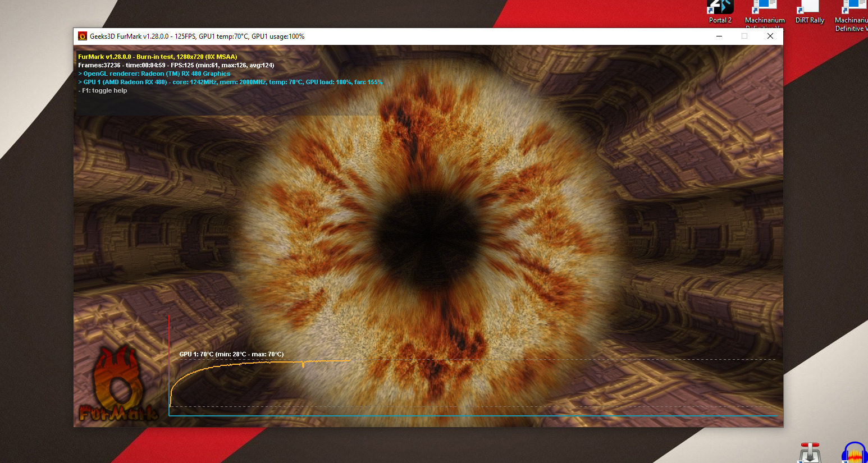Open the DiRT Rally desktop shortcut

810,12
